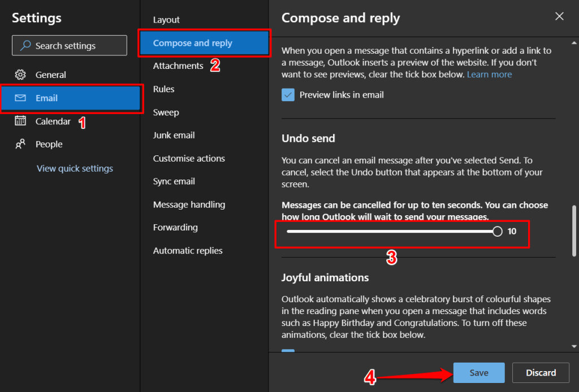Click View quick settings link

click(x=75, y=168)
